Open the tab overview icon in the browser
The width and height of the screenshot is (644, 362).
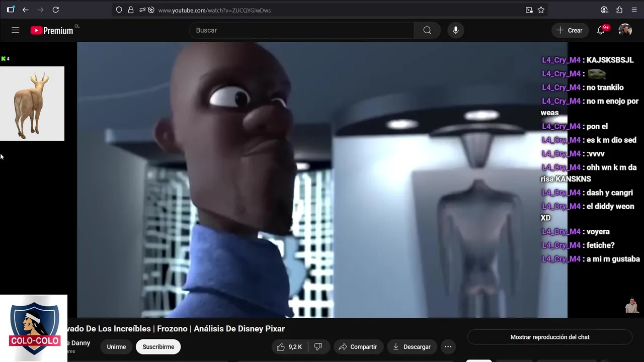coord(11,10)
